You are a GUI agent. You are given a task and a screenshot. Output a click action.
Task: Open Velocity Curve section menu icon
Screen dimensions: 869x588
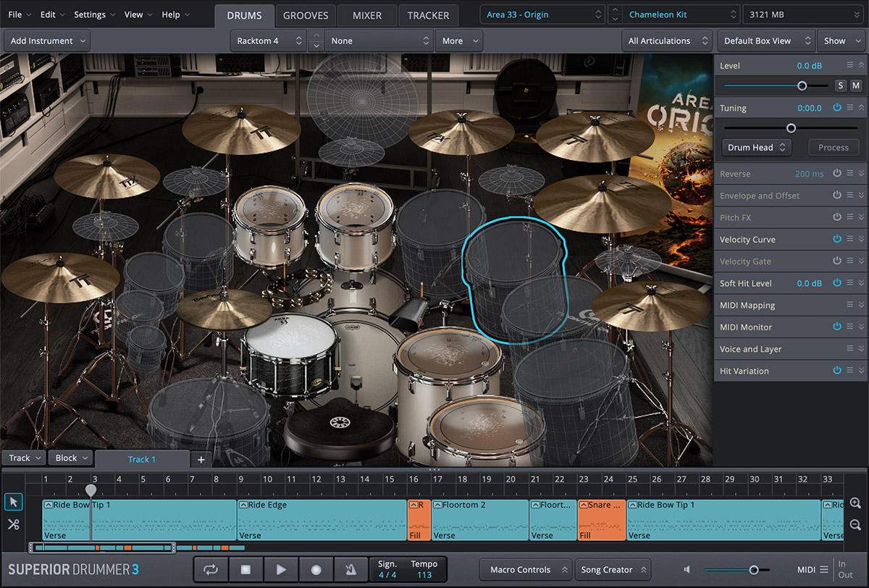click(x=850, y=239)
